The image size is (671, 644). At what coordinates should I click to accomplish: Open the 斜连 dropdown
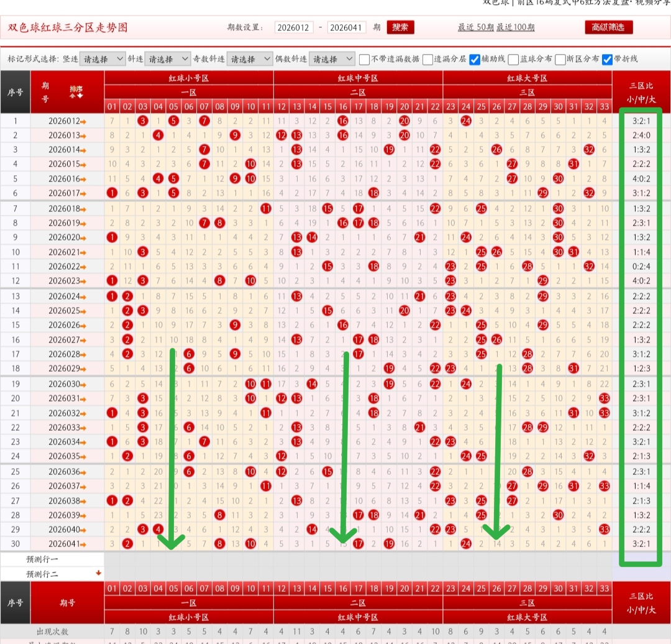tap(167, 59)
